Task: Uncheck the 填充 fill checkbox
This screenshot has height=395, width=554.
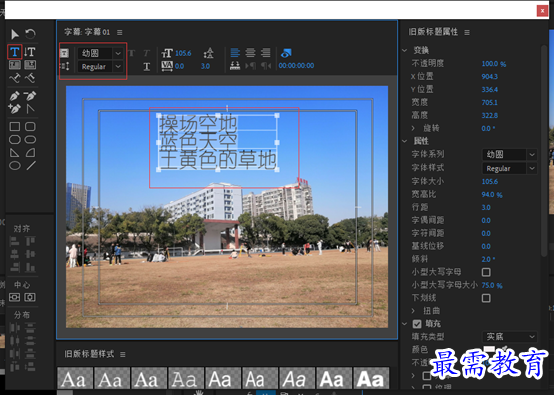Action: pos(417,324)
